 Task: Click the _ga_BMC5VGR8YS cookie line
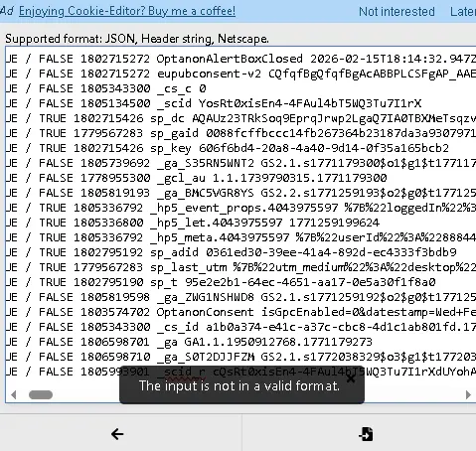240,193
